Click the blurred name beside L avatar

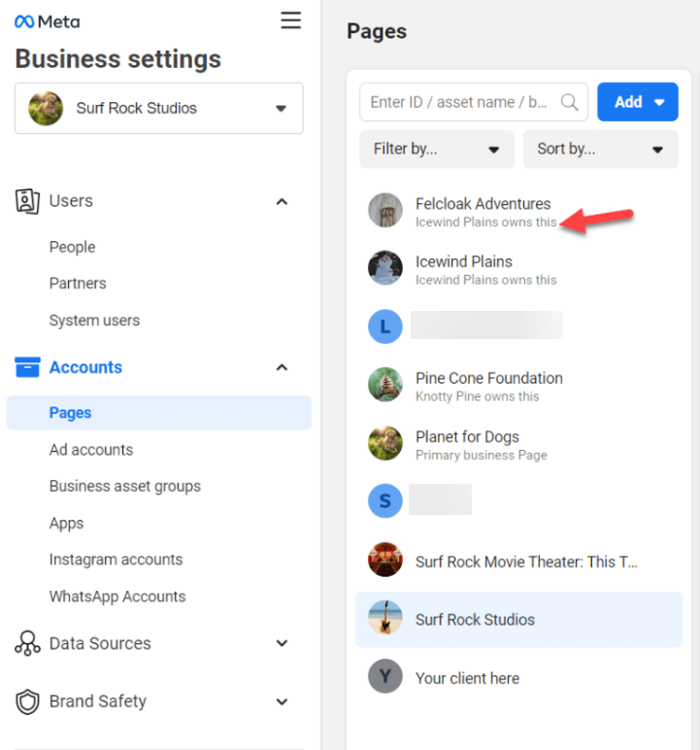click(x=486, y=325)
